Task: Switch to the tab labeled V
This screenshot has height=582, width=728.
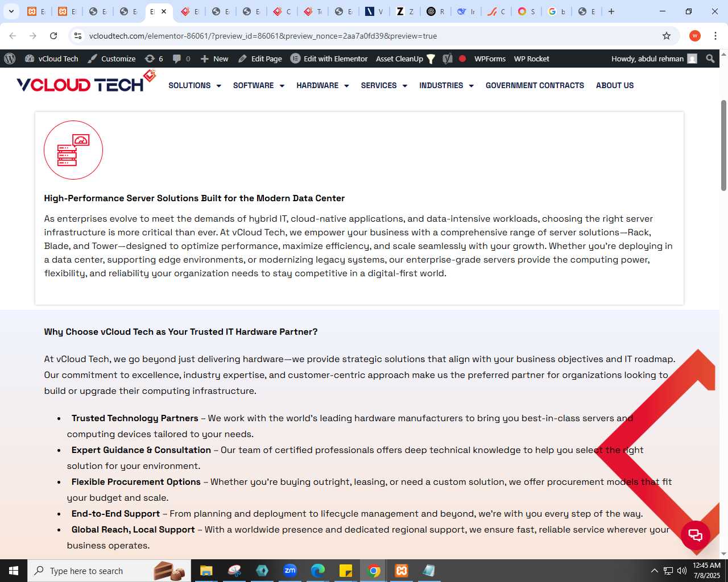Action: [x=374, y=11]
